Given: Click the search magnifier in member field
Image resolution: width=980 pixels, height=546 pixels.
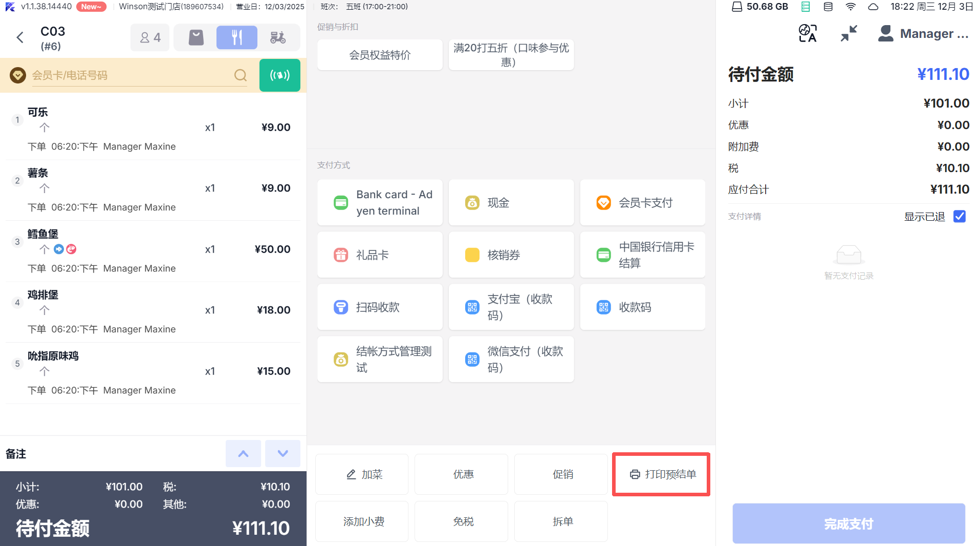Looking at the screenshot, I should coord(240,75).
